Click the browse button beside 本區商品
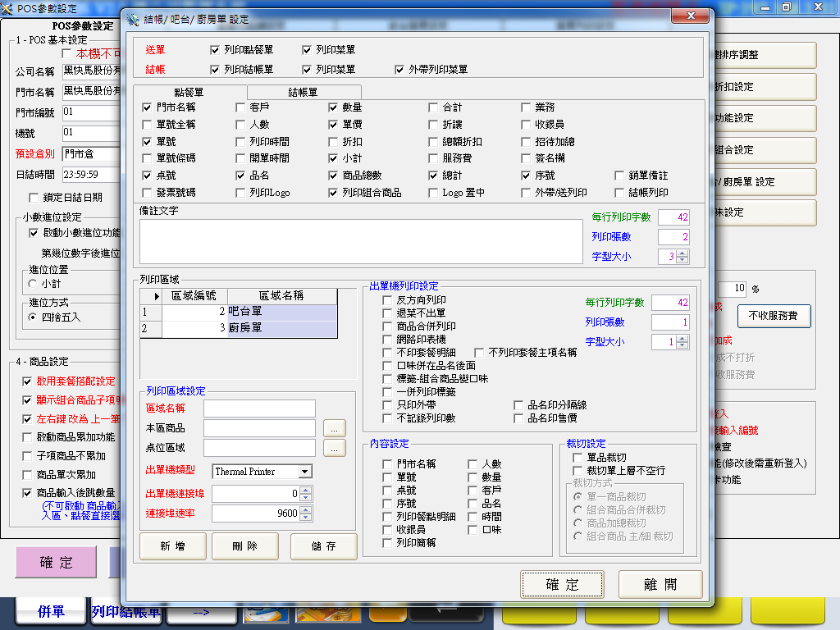840x630 pixels. tap(335, 428)
